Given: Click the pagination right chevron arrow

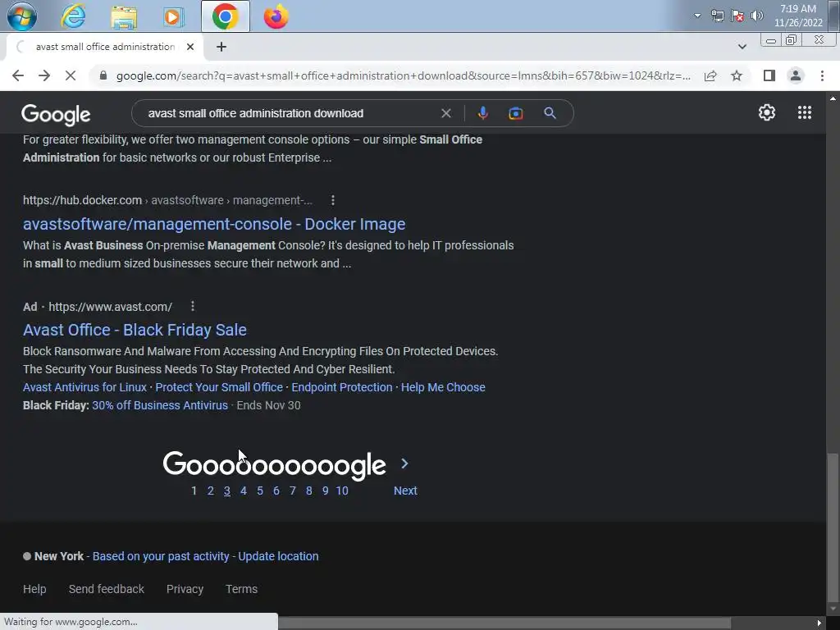Looking at the screenshot, I should 405,463.
